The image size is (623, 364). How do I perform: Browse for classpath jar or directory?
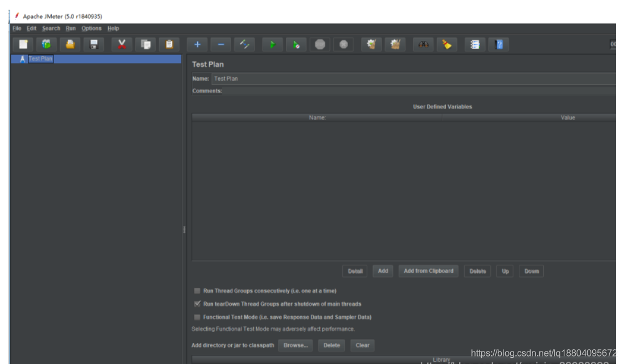coord(296,345)
